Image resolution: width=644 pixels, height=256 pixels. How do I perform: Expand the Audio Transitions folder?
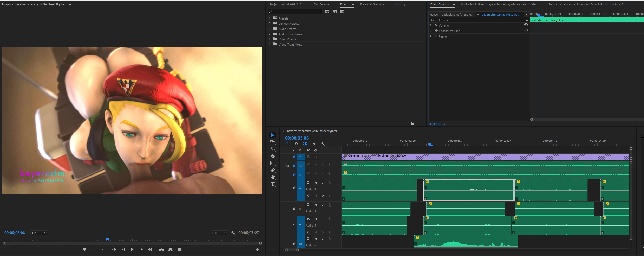coord(270,34)
